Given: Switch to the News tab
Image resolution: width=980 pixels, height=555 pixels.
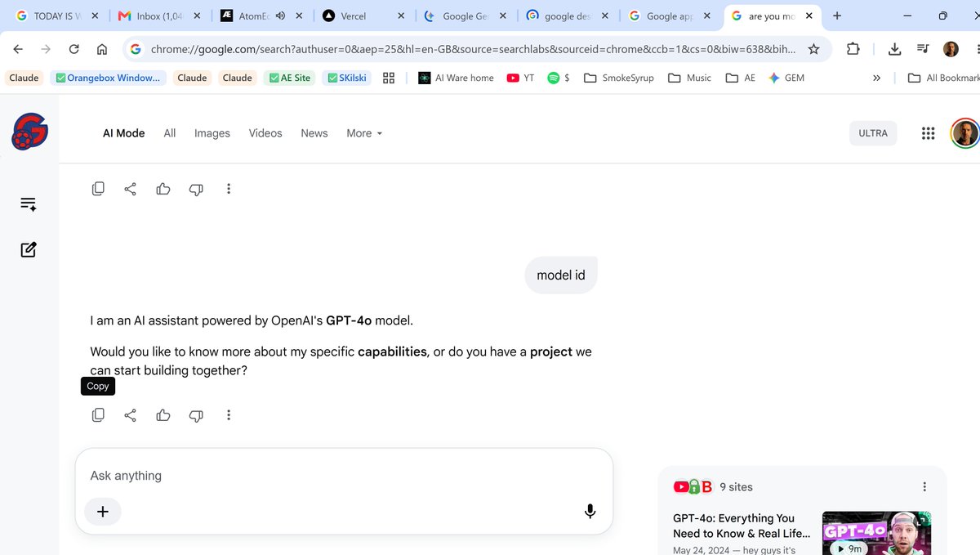Looking at the screenshot, I should (314, 133).
